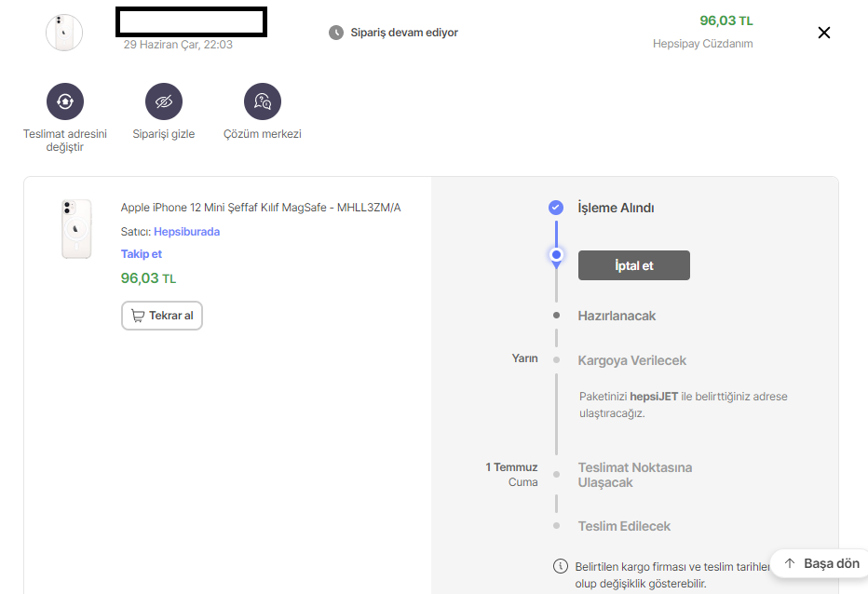Open the Hepsiburada seller link
The height and width of the screenshot is (594, 868).
coord(186,232)
